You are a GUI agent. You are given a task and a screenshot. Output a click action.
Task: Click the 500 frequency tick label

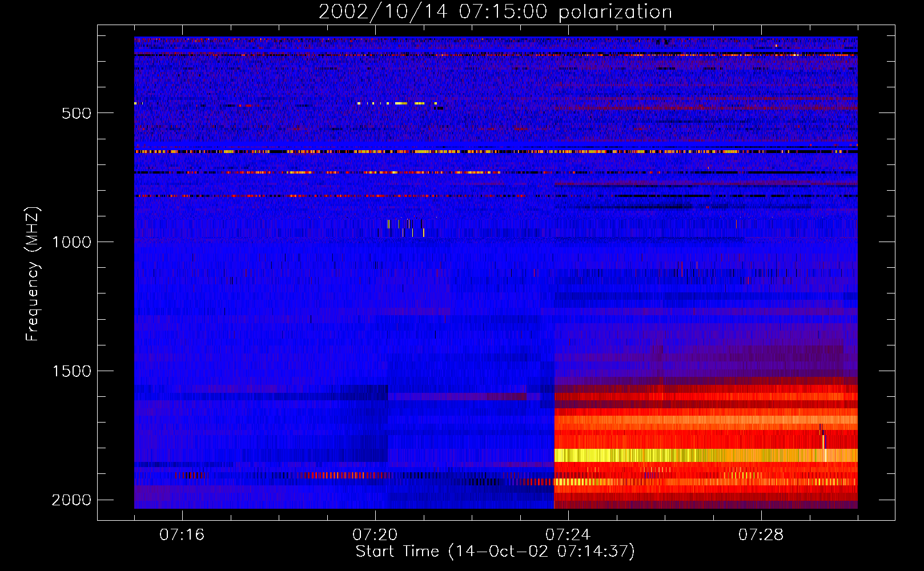[x=77, y=113]
